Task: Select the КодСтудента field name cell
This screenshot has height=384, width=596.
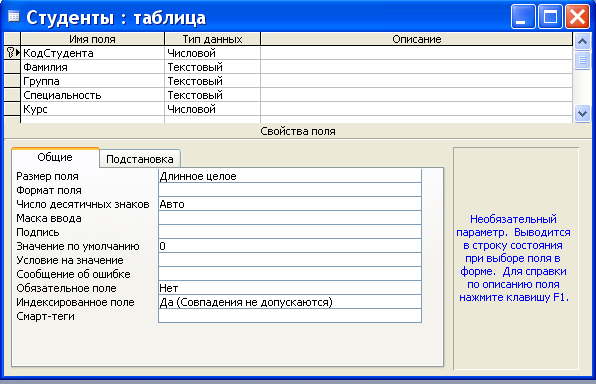Action: pos(92,53)
